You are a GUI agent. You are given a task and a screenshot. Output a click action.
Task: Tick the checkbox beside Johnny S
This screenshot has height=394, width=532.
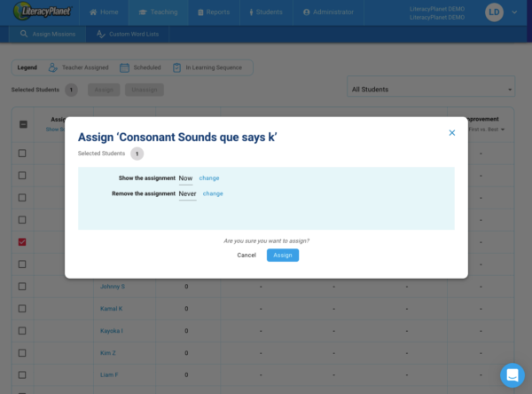pyautogui.click(x=22, y=287)
